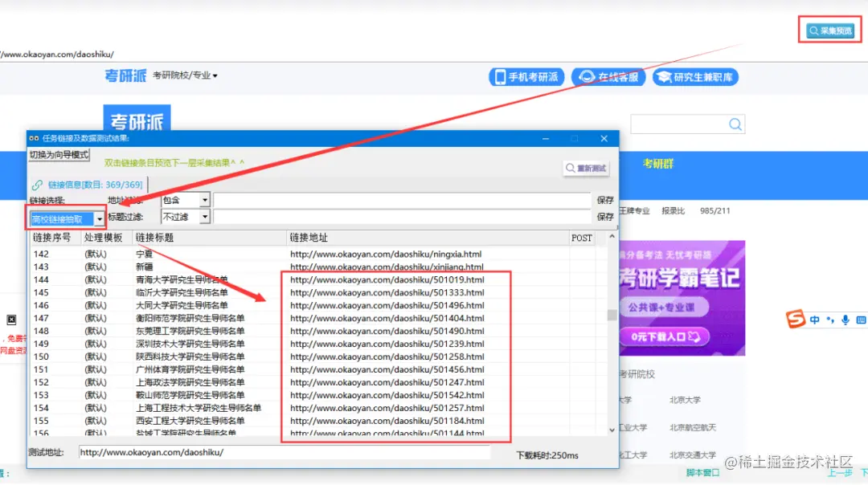Click the Sogou input method S icon

[x=796, y=319]
